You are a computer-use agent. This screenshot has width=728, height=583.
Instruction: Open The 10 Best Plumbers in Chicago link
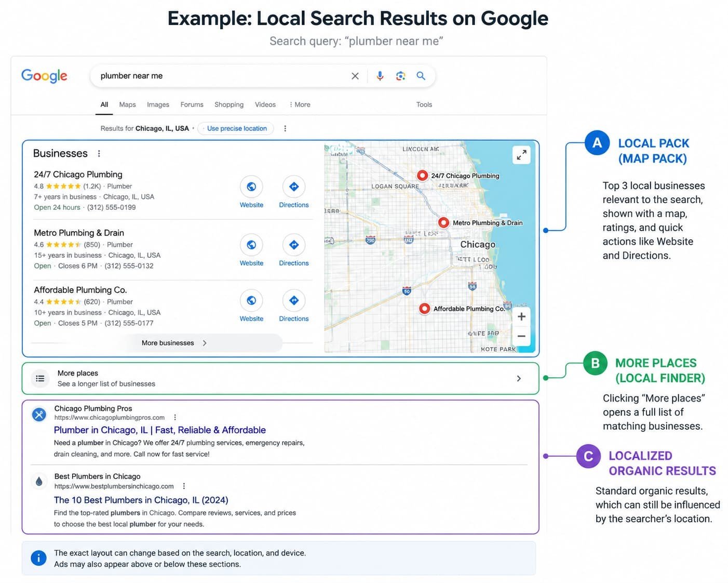click(x=141, y=500)
